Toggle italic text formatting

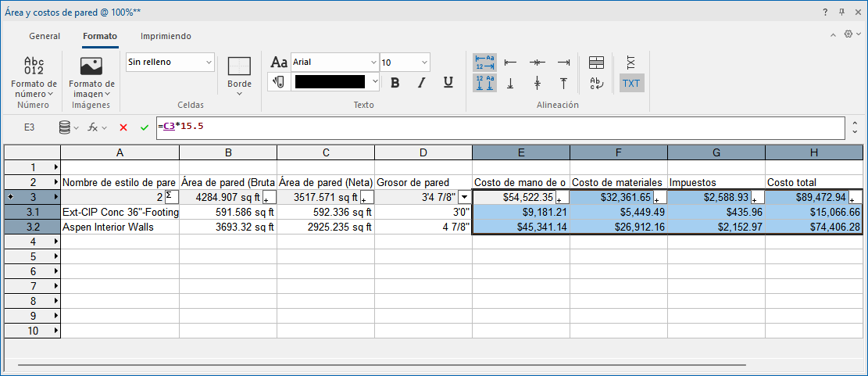tap(422, 83)
